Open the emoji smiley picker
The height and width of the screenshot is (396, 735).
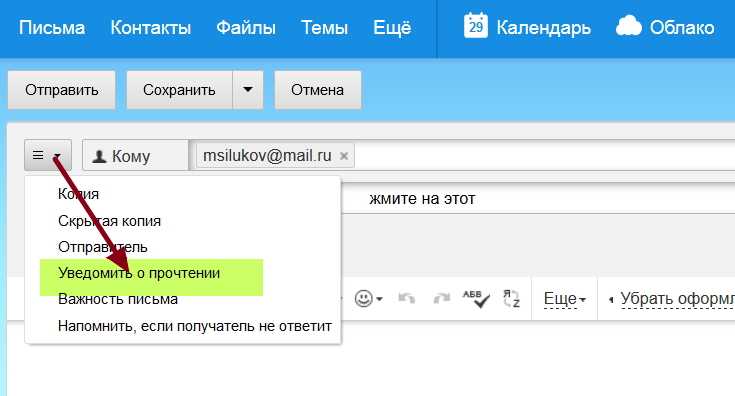(x=368, y=299)
